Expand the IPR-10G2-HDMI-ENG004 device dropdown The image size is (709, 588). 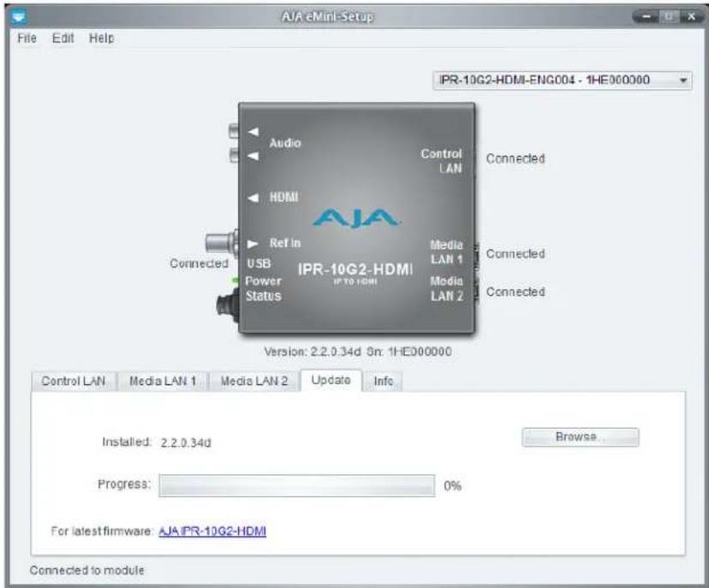click(563, 80)
